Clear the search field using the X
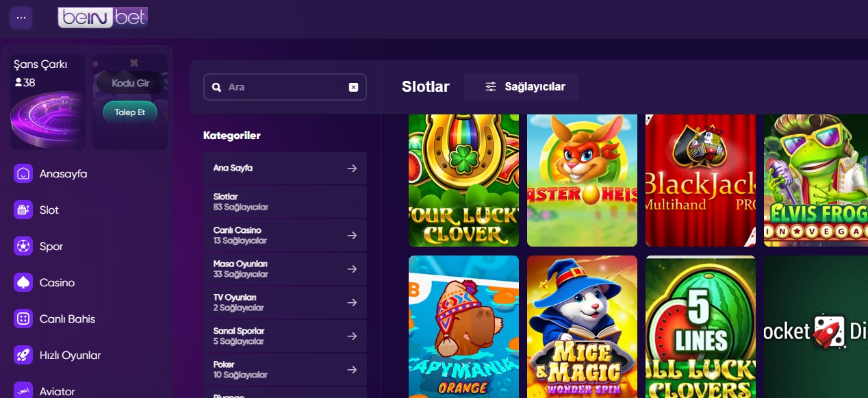 354,87
